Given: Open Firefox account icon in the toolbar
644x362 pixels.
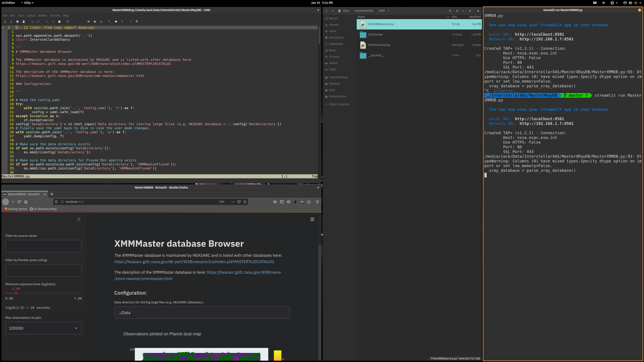Looking at the screenshot, I should pyautogui.click(x=288, y=202).
